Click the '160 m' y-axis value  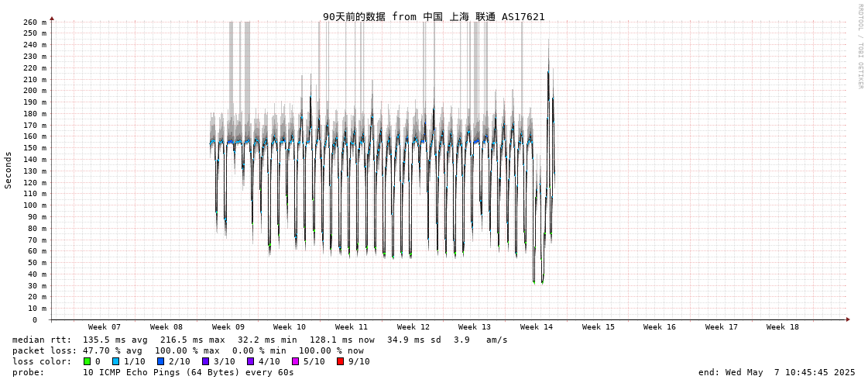coord(36,136)
